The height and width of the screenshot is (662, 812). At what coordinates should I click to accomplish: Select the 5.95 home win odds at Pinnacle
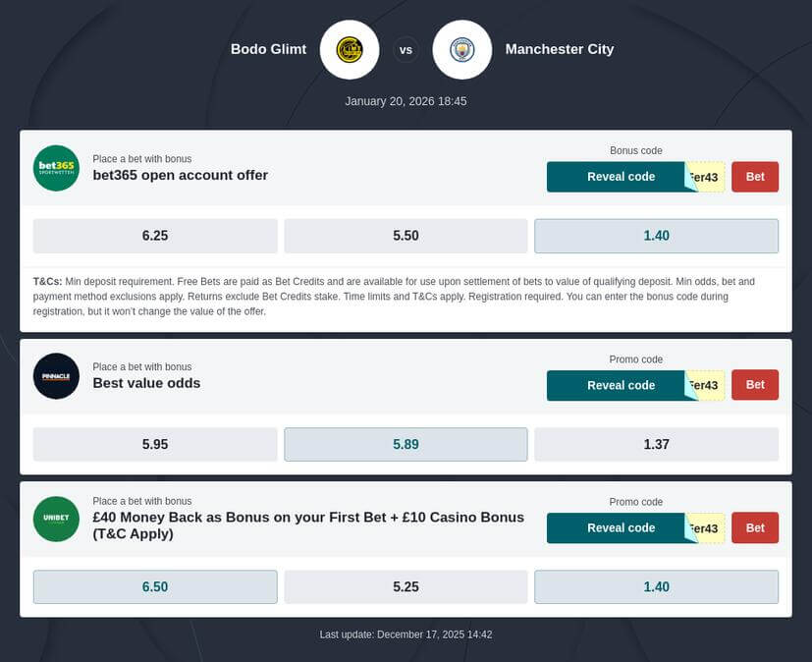(154, 444)
